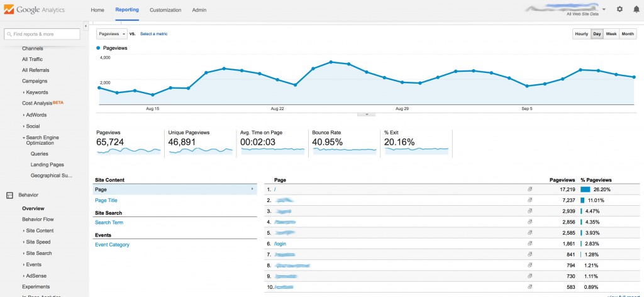Click Select a metric link
Screen dimensions: 644x297
[x=153, y=34]
